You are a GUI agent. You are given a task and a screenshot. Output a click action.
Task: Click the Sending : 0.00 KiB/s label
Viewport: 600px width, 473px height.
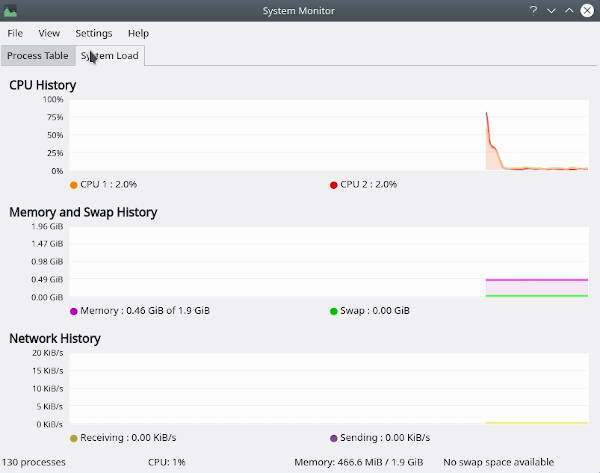(x=385, y=437)
